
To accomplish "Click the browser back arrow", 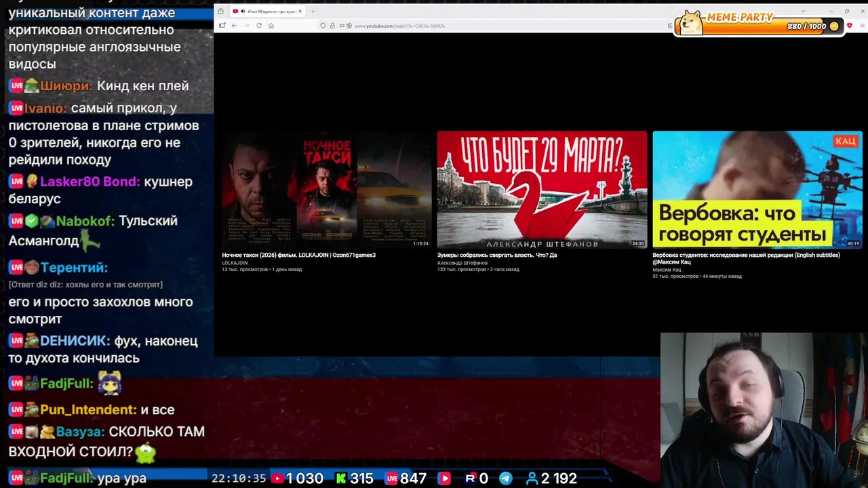I will click(x=235, y=26).
